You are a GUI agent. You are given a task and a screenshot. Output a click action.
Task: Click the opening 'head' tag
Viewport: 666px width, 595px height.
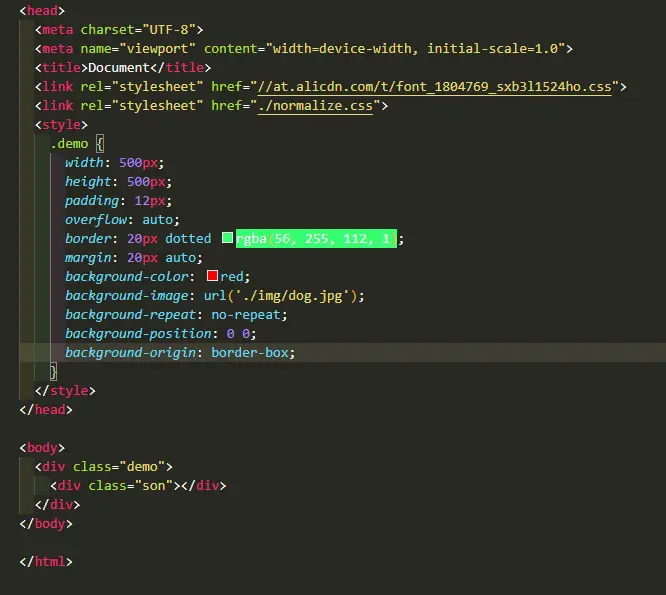point(42,11)
